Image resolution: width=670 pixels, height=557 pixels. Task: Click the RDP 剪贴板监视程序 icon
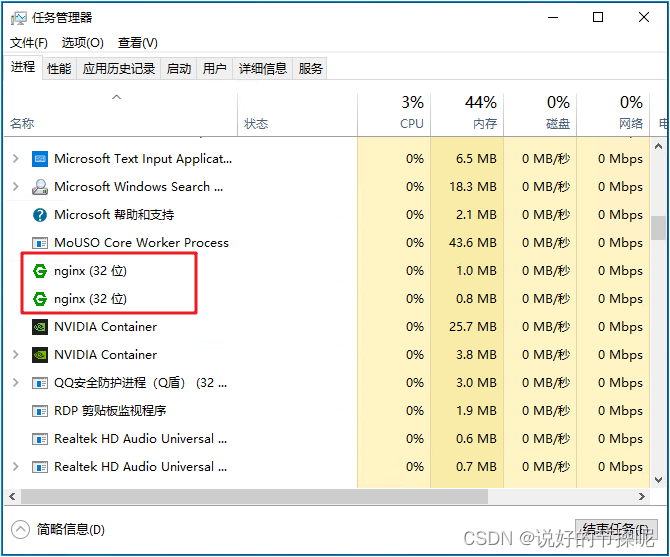click(x=40, y=411)
